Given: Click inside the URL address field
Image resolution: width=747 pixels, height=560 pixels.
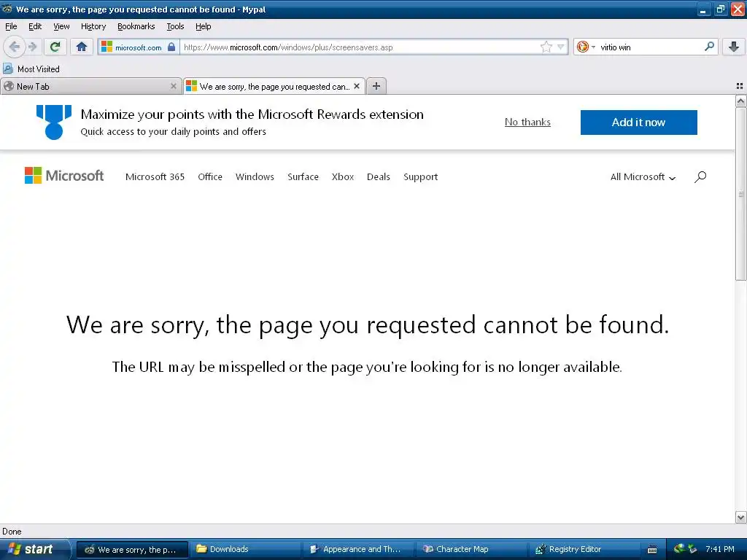Looking at the screenshot, I should pos(360,47).
